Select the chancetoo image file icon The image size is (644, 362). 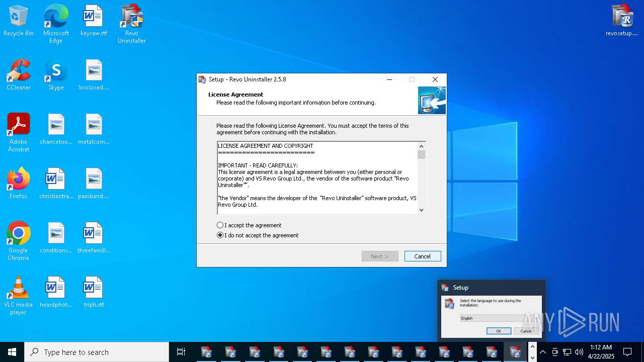[x=56, y=130]
